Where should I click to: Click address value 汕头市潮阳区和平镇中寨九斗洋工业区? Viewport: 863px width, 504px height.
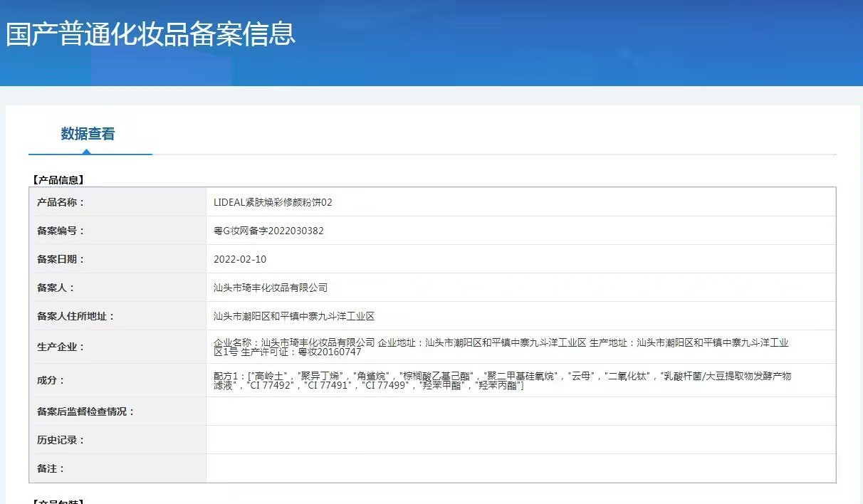(x=294, y=316)
